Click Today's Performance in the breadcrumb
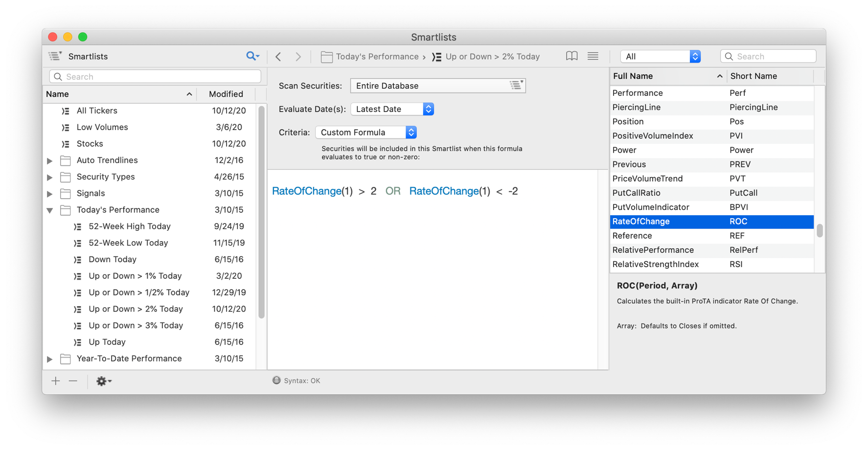Screen dimensions: 868x450 [378, 56]
